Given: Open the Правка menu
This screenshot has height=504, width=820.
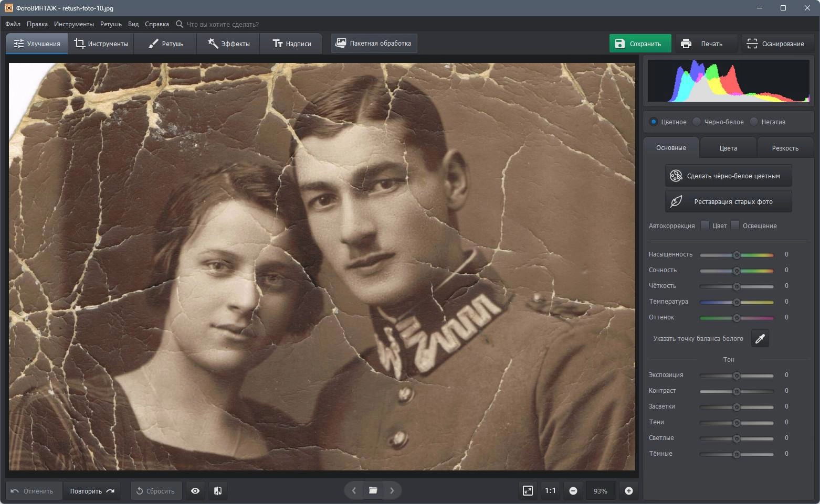Looking at the screenshot, I should [x=37, y=24].
